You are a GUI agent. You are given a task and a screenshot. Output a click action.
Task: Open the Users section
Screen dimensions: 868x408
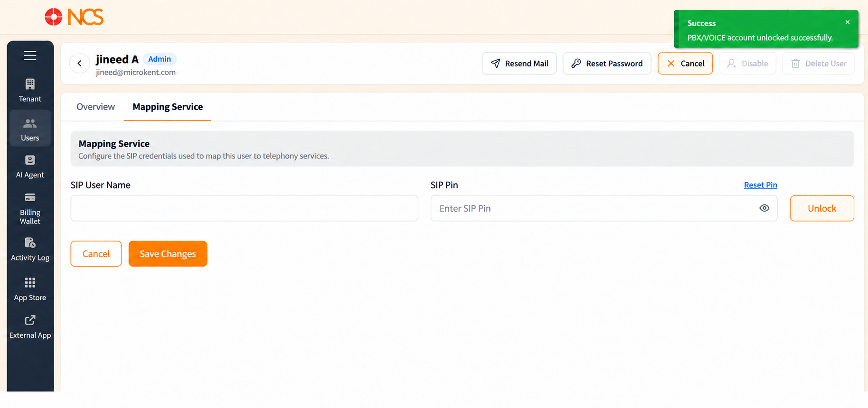pos(30,129)
